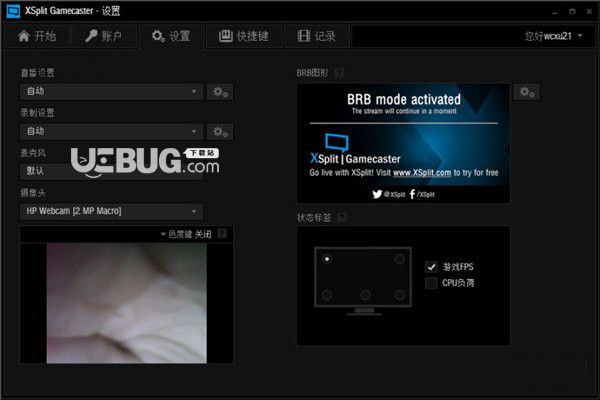Viewport: 600px width, 400px height.
Task: Open BRB graphic gear settings
Action: [527, 92]
